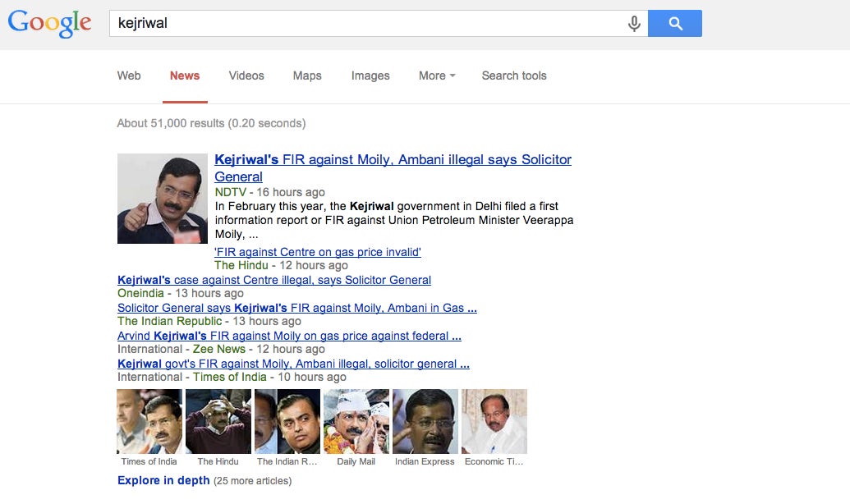Open The Indian Republic Solicitor General article
The height and width of the screenshot is (504, 850).
pos(297,308)
